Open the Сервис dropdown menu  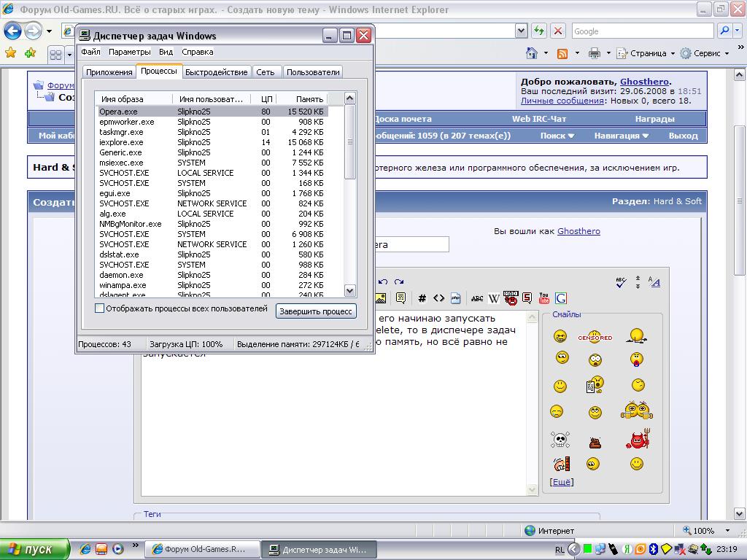705,53
